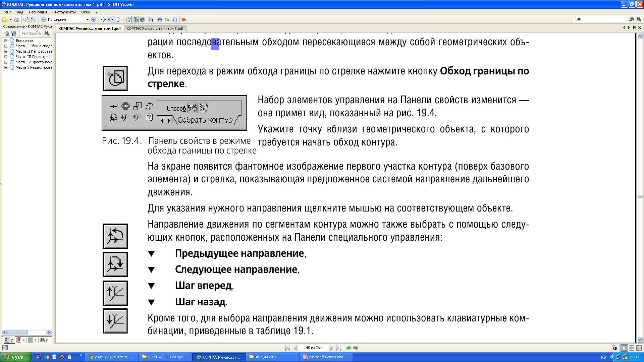Open the Инструменты menu
The height and width of the screenshot is (362, 644).
click(x=64, y=12)
